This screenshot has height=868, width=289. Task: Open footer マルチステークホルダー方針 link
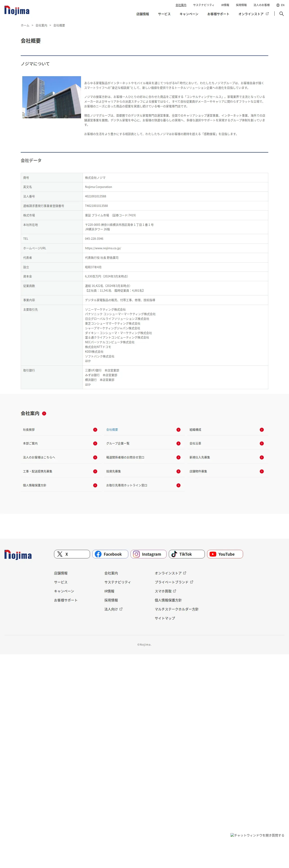point(177,609)
